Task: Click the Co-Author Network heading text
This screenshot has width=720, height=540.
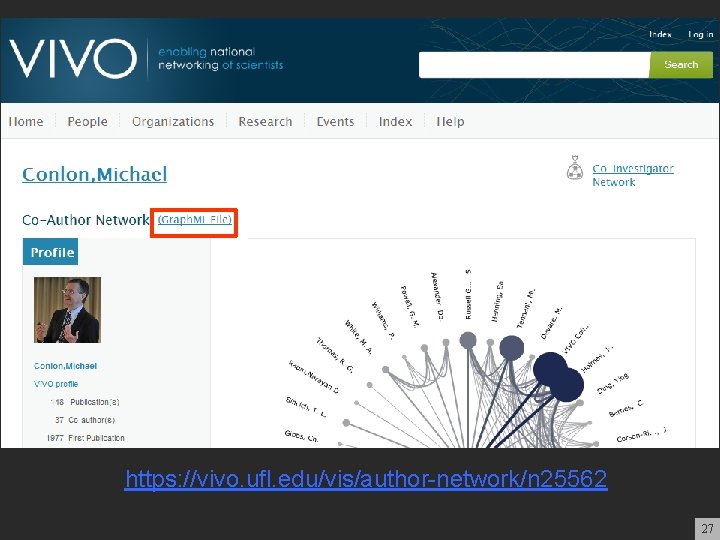Action: (86, 220)
